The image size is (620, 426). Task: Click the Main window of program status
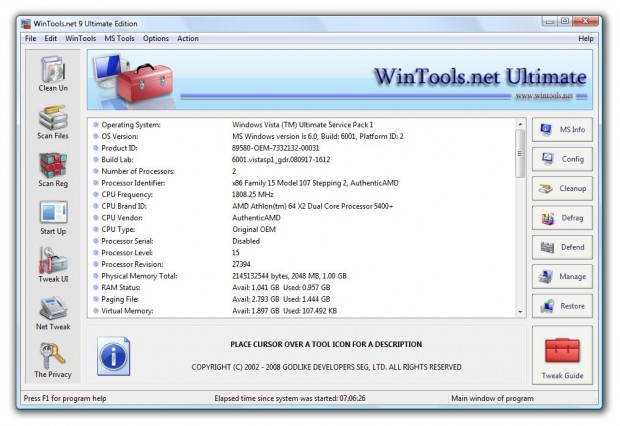tap(492, 398)
